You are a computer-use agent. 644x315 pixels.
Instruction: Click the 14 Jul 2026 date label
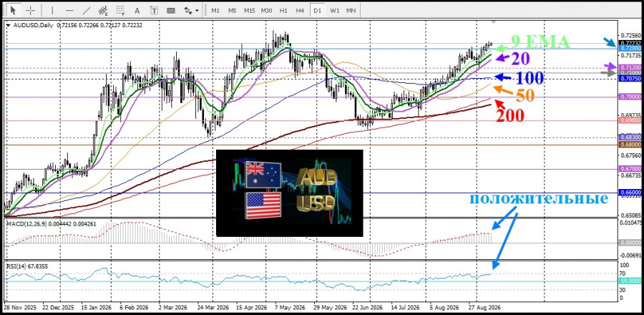point(406,308)
